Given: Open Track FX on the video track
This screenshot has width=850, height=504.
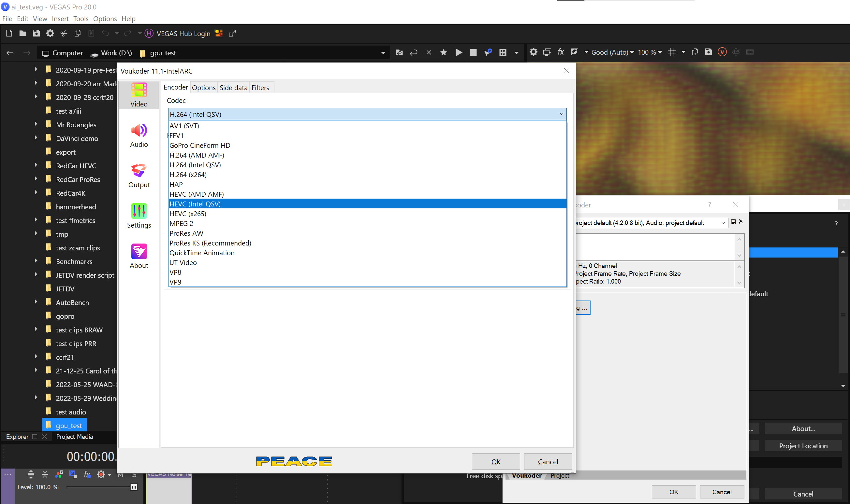Looking at the screenshot, I should tap(87, 474).
